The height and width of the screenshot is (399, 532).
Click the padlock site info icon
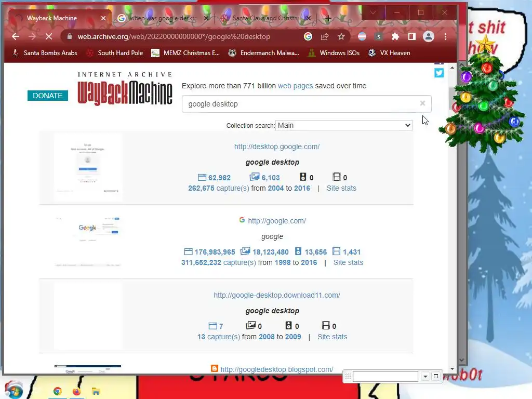coord(70,37)
